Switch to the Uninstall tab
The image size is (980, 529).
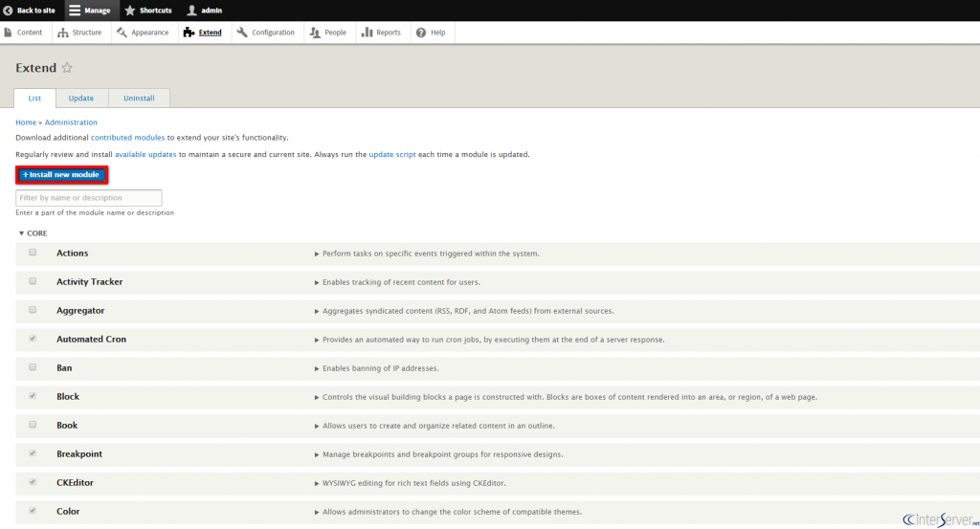click(139, 99)
